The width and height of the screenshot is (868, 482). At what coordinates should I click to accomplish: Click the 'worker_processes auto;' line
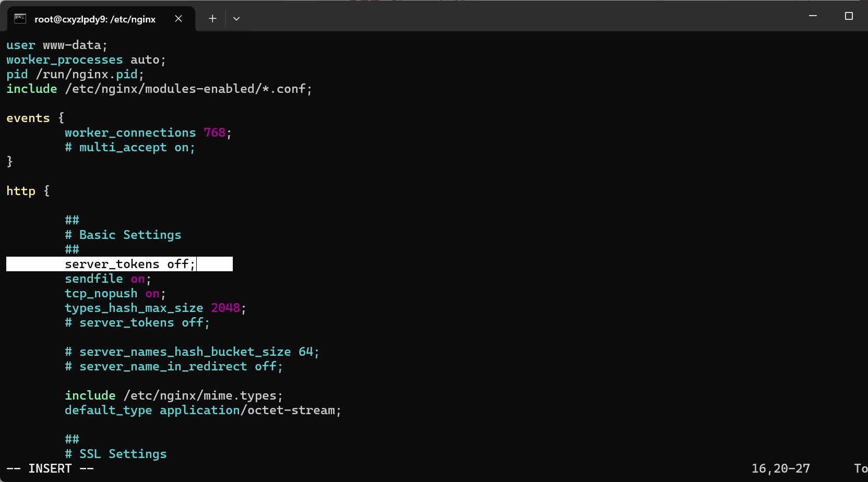86,60
